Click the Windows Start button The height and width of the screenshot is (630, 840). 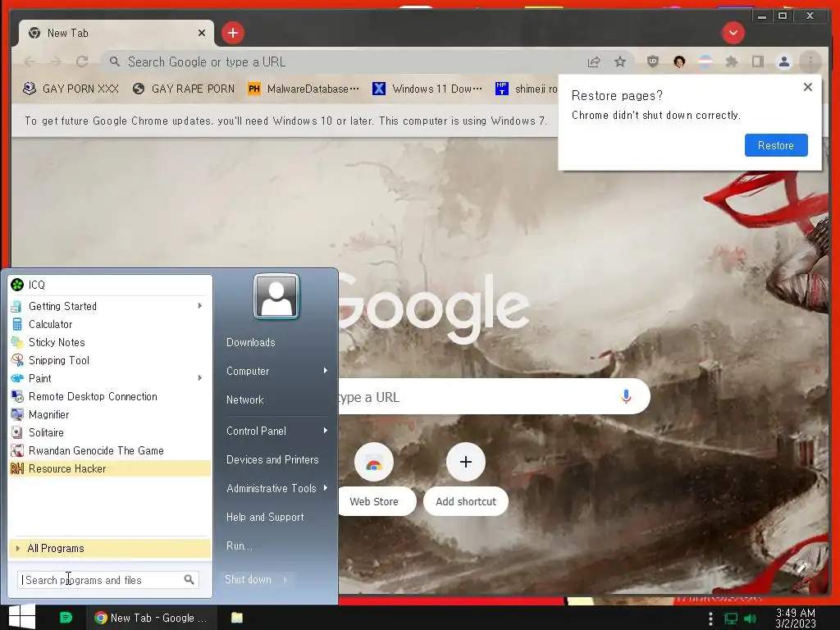click(22, 617)
